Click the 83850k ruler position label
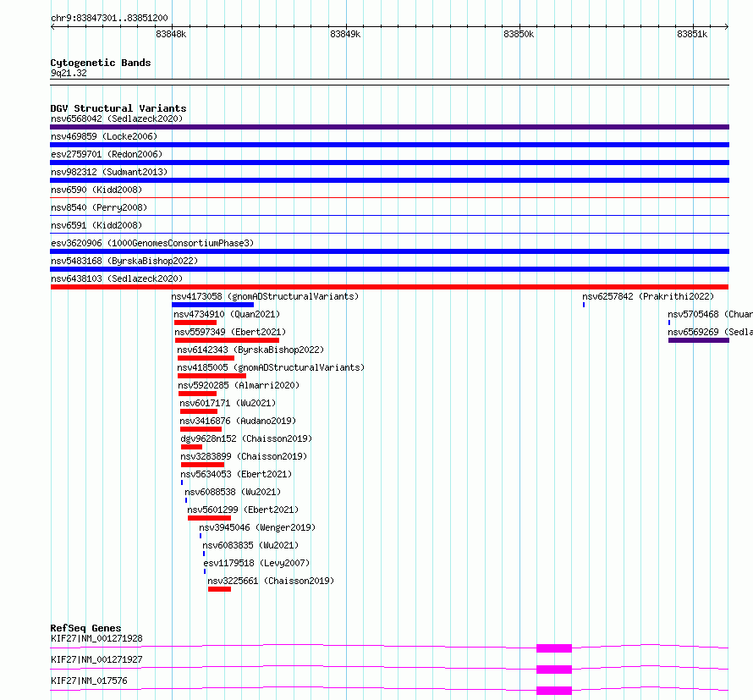 point(519,34)
